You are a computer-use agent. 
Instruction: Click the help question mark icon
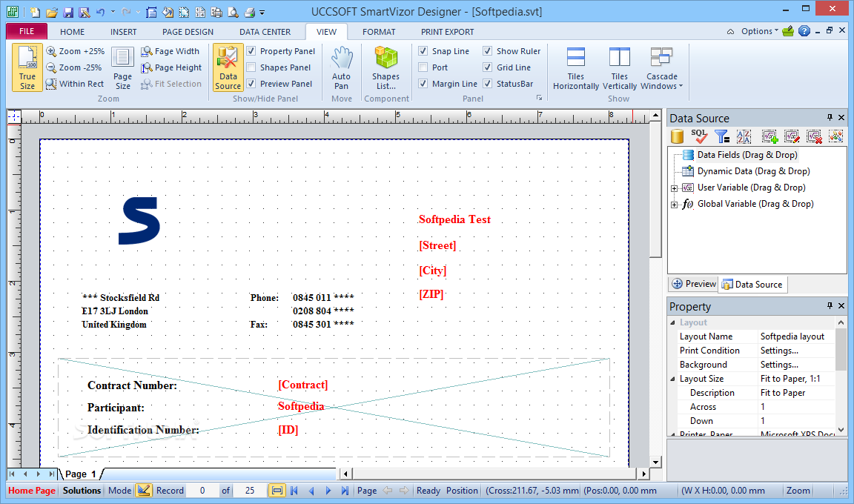click(x=804, y=31)
